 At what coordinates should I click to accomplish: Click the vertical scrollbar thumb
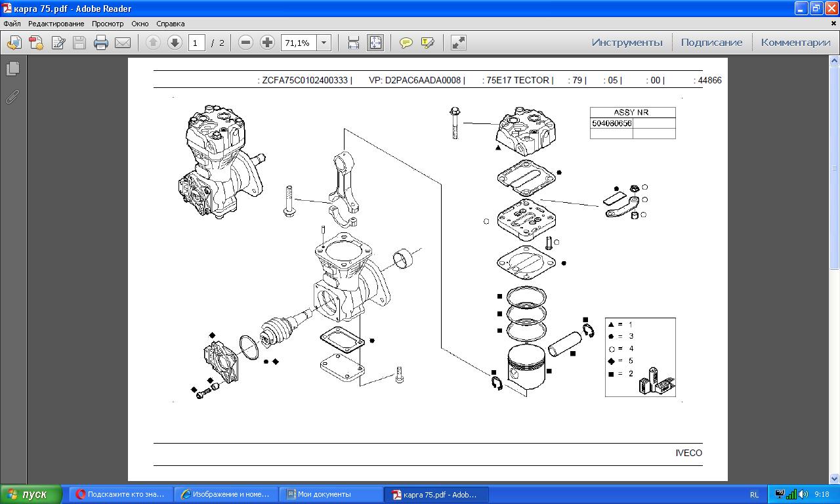[835, 167]
